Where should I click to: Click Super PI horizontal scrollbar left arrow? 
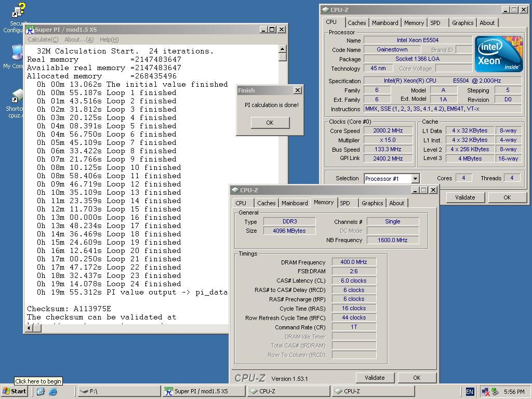[29, 328]
